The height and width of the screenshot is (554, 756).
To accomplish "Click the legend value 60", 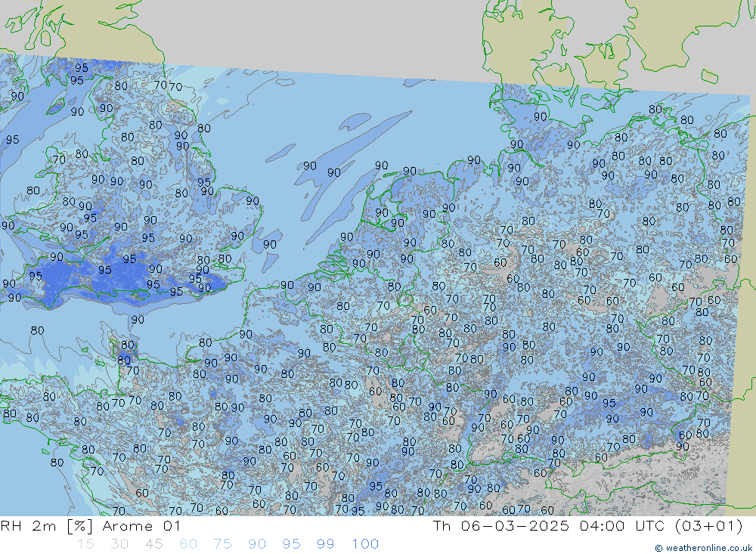I will 188,544.
